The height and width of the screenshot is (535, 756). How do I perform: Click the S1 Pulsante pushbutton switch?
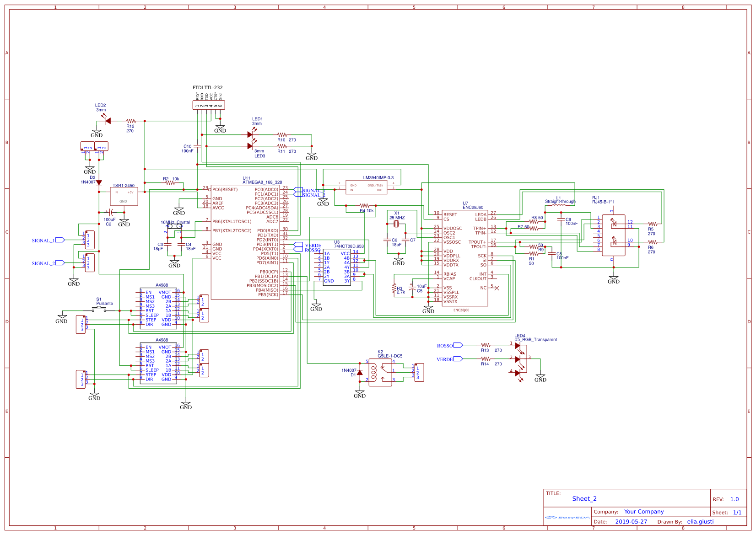[x=99, y=308]
